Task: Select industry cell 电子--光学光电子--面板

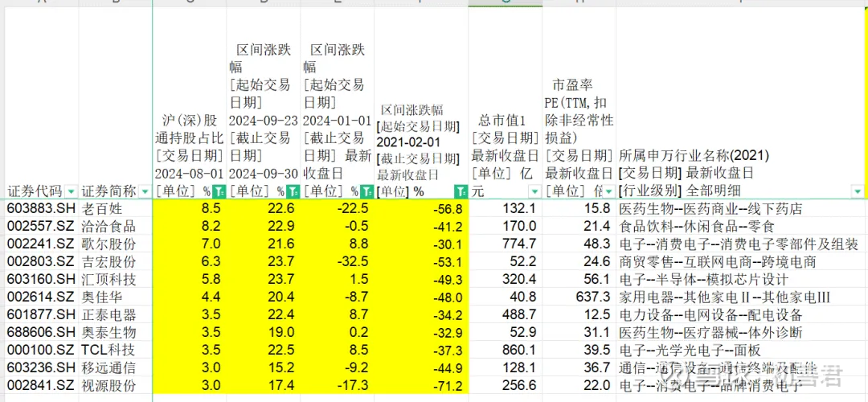Action: coord(690,351)
